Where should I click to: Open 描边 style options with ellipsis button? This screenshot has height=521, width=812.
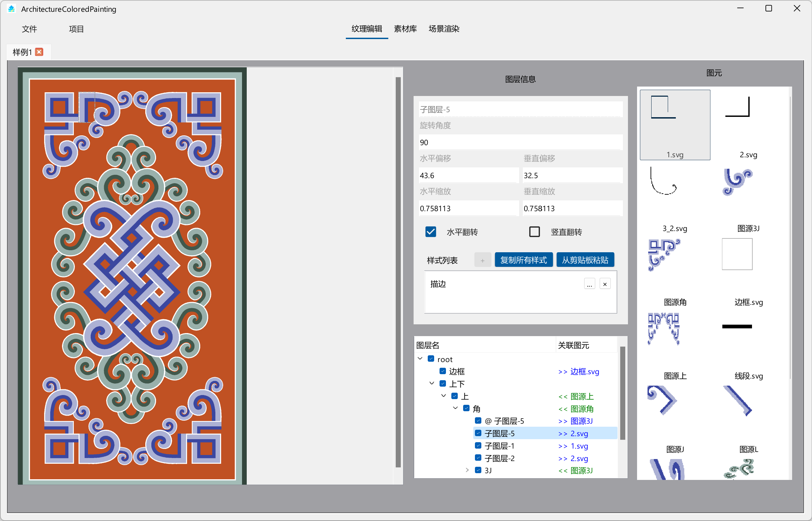tap(589, 284)
